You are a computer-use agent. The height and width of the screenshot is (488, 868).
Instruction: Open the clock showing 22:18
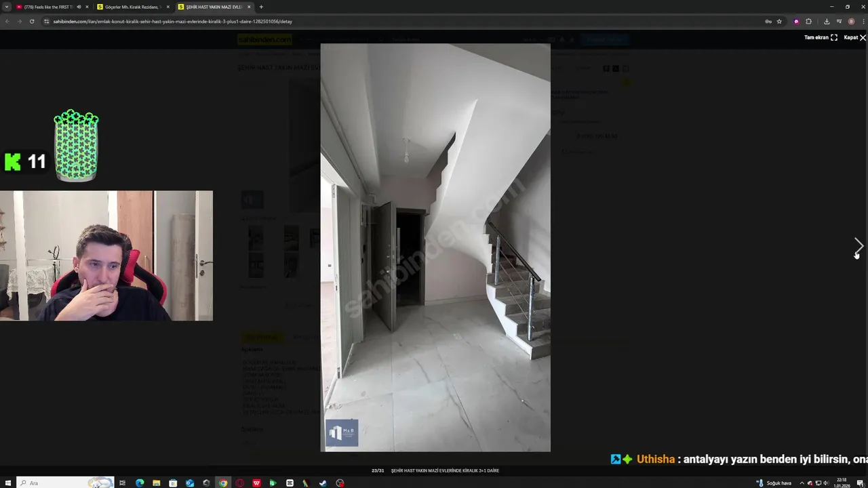coord(842,483)
